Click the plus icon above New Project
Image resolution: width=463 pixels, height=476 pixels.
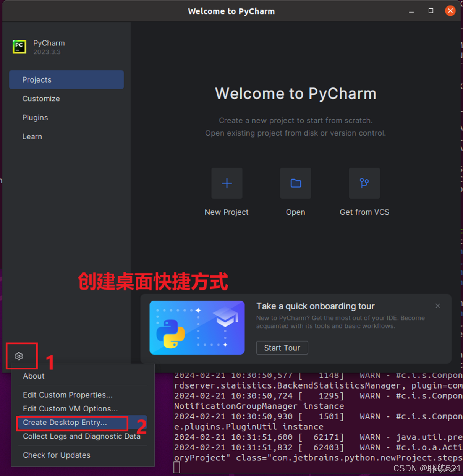click(x=227, y=183)
